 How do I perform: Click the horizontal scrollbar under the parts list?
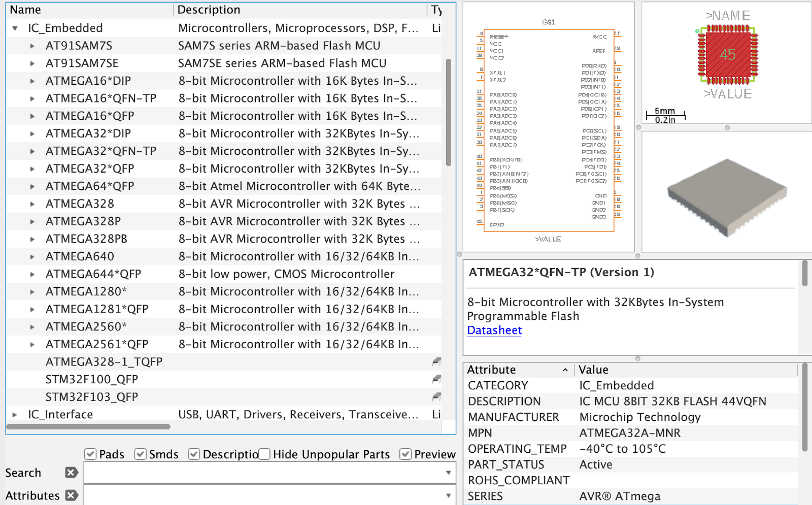88,427
